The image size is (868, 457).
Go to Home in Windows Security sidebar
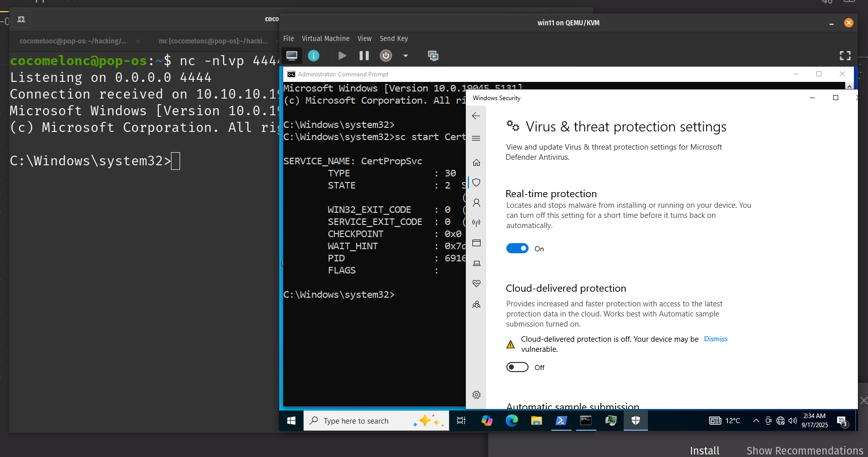pyautogui.click(x=476, y=162)
